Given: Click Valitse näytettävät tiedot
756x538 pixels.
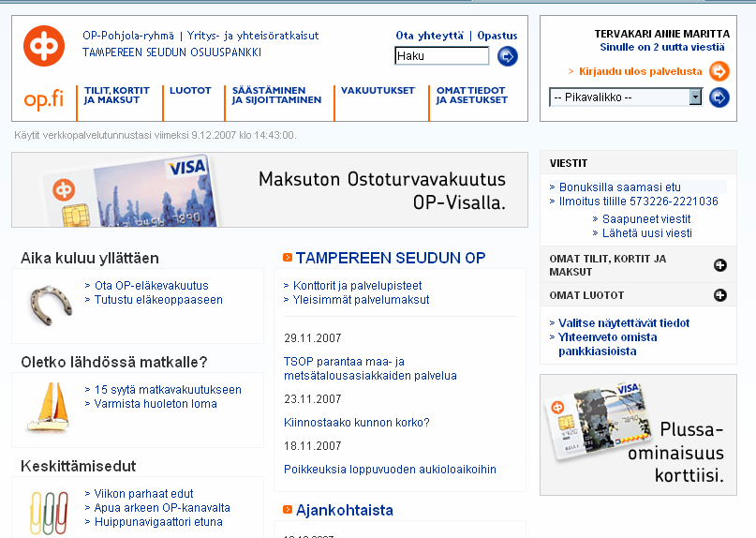Looking at the screenshot, I should click(x=624, y=322).
